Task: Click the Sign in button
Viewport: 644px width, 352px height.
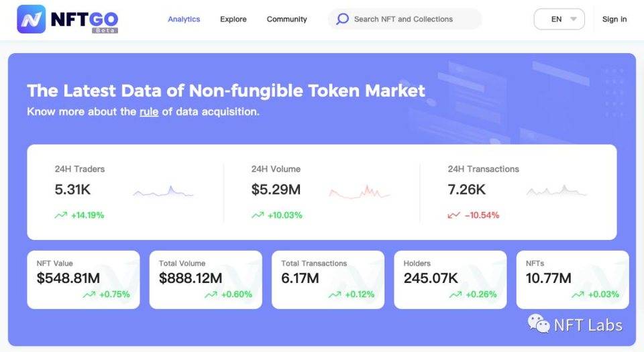Action: [614, 19]
